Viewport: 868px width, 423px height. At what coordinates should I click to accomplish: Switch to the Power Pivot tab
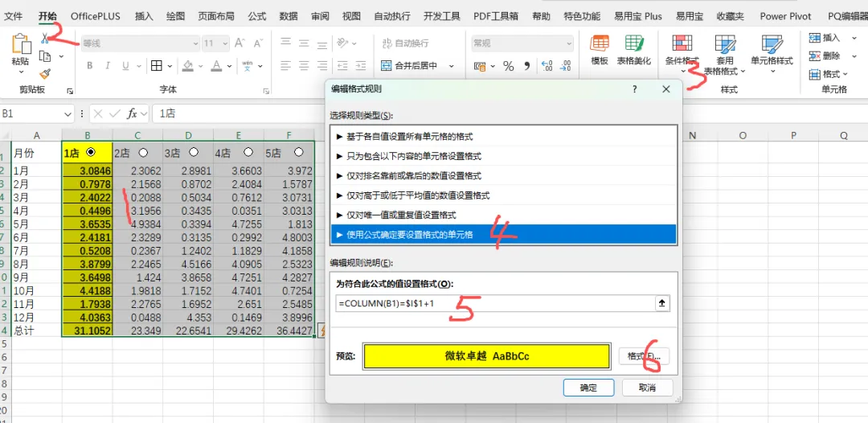pos(785,16)
